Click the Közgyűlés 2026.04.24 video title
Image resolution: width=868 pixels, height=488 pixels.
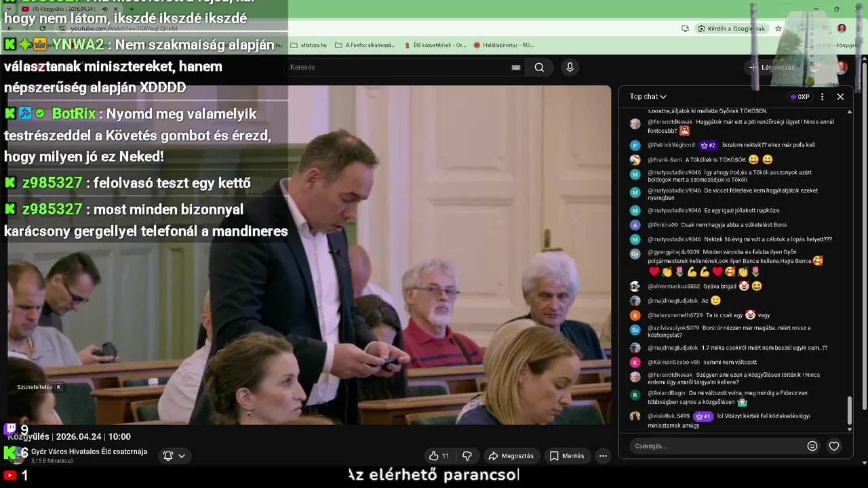(x=69, y=436)
